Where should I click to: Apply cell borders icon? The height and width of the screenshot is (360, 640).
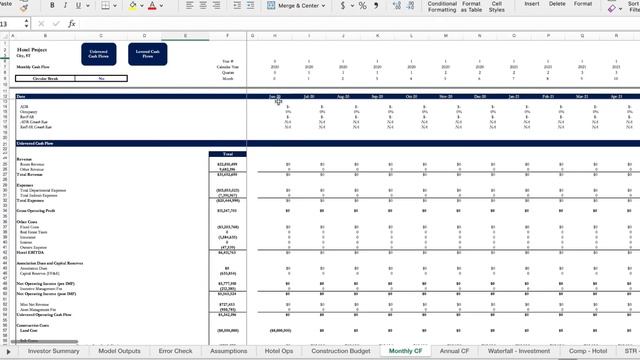pyautogui.click(x=105, y=5)
